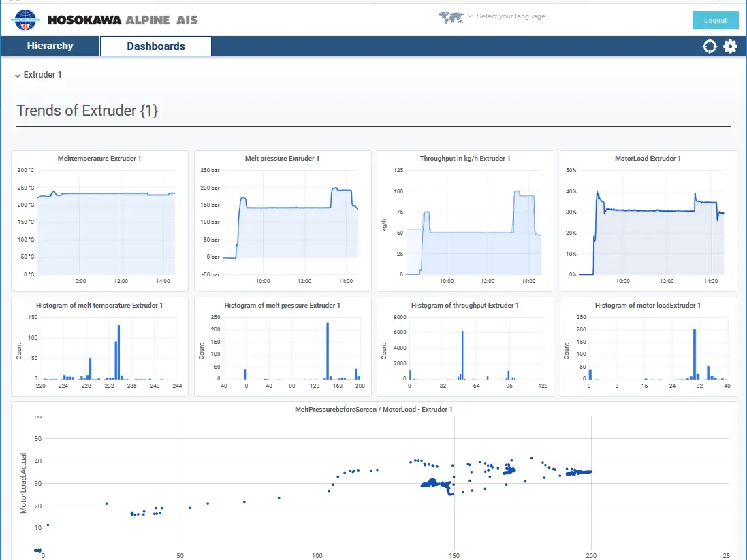Image resolution: width=747 pixels, height=560 pixels.
Task: Click the Hosokawa Alpine globe logo
Action: (x=26, y=20)
